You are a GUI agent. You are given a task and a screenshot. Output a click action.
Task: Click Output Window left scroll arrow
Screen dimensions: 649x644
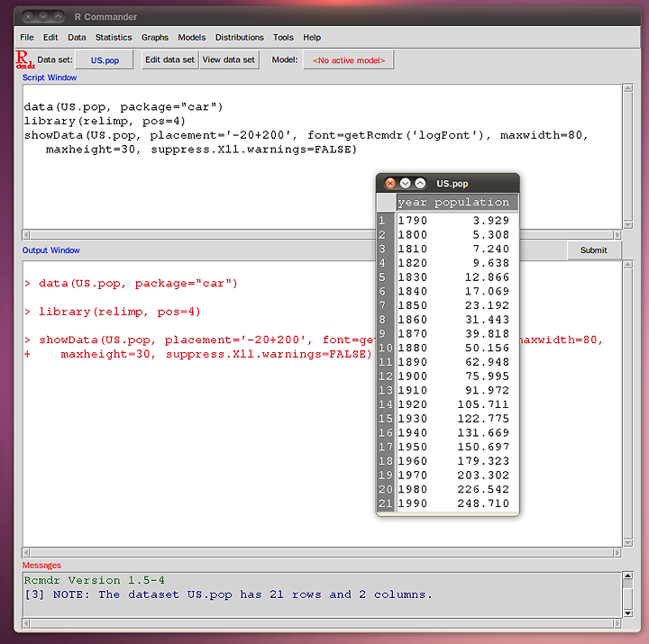click(26, 553)
